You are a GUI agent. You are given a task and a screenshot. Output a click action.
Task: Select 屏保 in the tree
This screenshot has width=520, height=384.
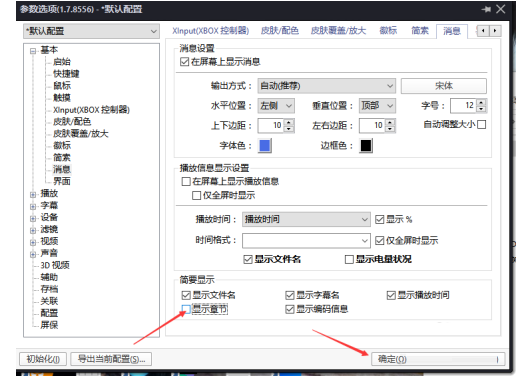49,325
